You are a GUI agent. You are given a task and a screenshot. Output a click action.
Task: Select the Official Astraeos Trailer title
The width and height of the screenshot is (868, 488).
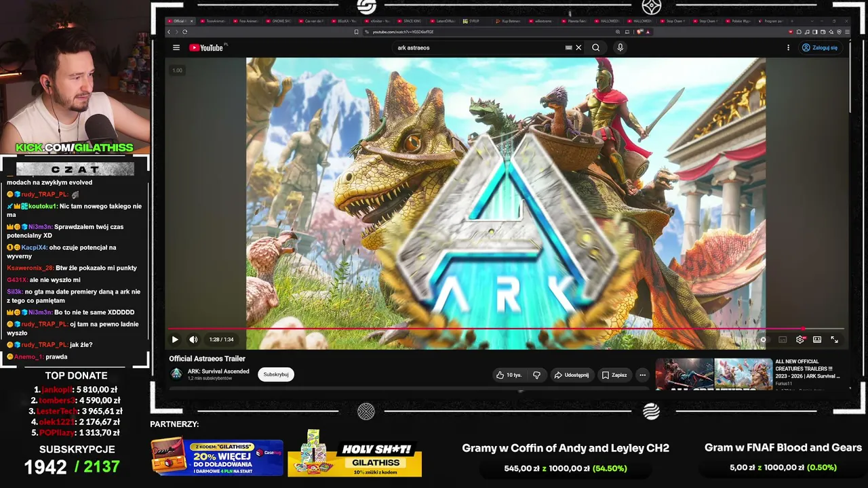coord(207,359)
